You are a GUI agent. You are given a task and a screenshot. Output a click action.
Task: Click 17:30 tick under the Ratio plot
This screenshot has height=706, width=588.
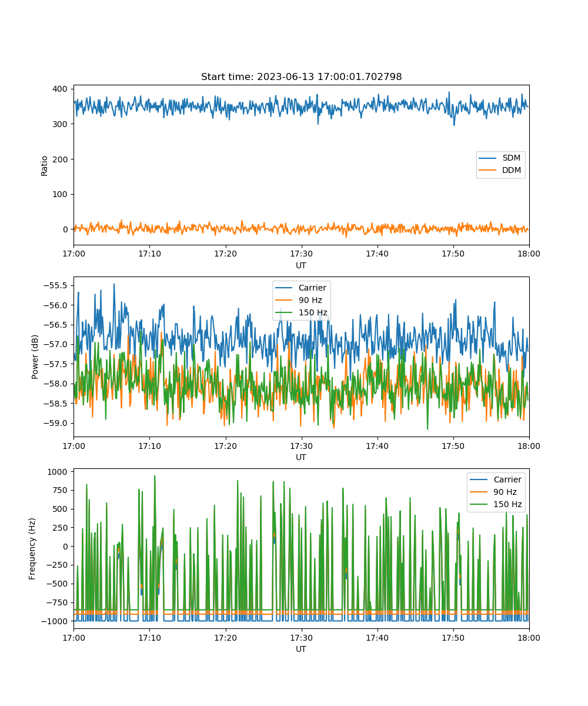[x=301, y=254]
